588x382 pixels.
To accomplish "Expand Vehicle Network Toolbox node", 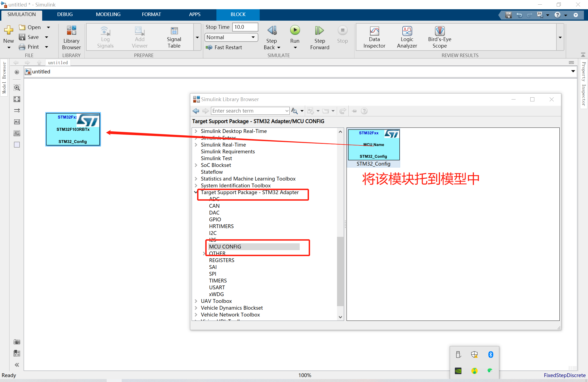I will [x=196, y=315].
